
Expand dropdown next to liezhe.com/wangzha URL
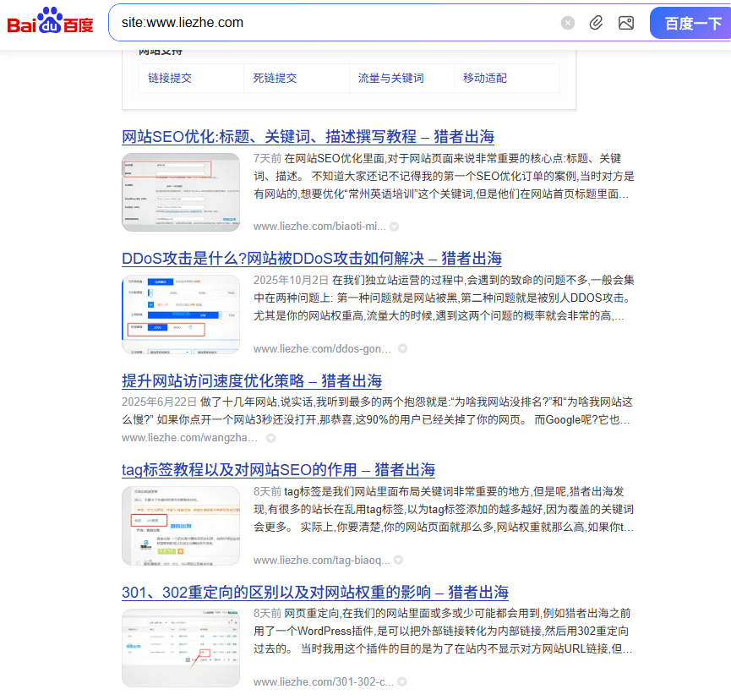(x=270, y=438)
